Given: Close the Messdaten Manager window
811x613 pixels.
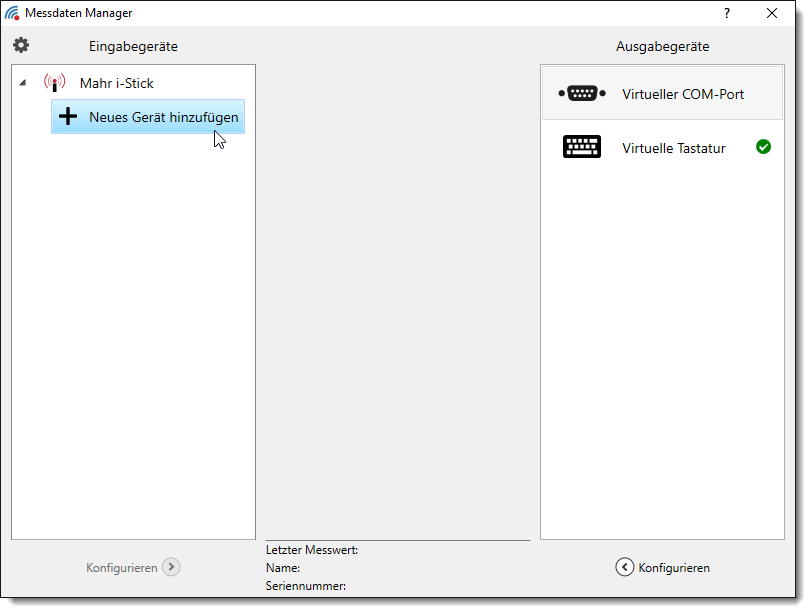Looking at the screenshot, I should (x=772, y=13).
